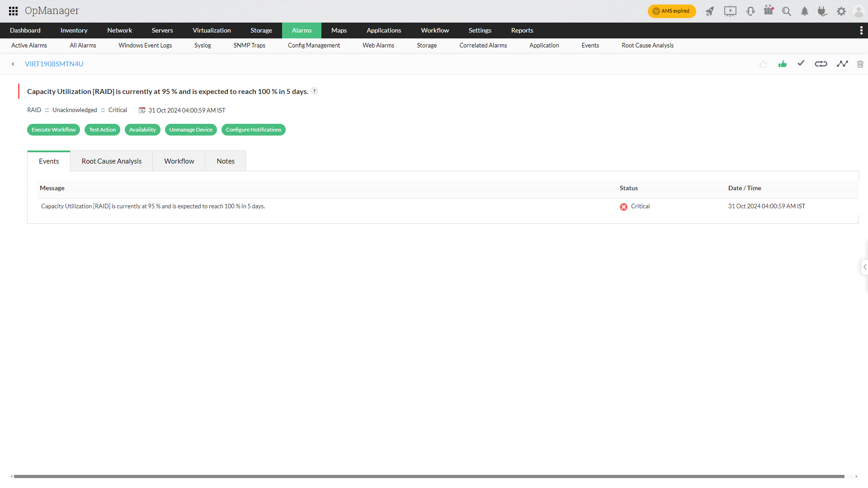Open the notifications bell icon
This screenshot has width=868, height=488.
804,11
